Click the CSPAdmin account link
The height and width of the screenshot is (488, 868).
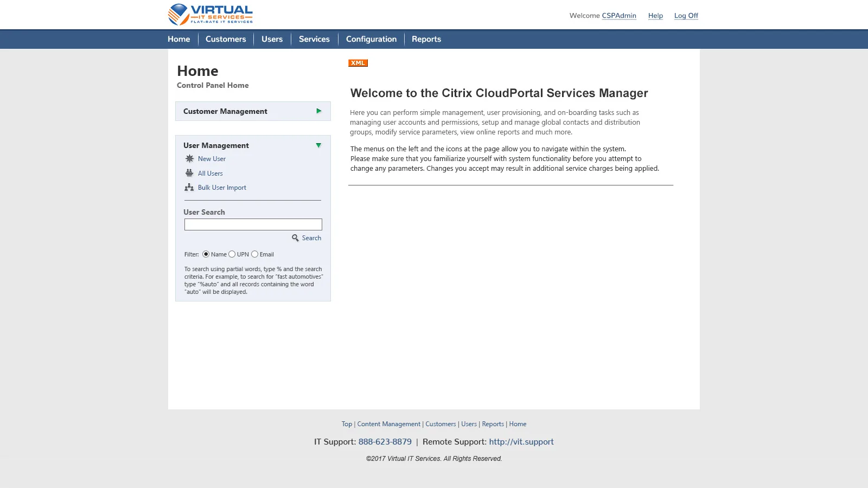[619, 16]
